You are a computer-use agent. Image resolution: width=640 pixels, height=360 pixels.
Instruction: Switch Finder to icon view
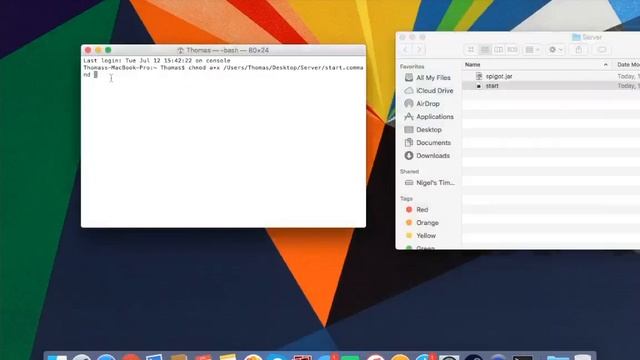click(471, 50)
